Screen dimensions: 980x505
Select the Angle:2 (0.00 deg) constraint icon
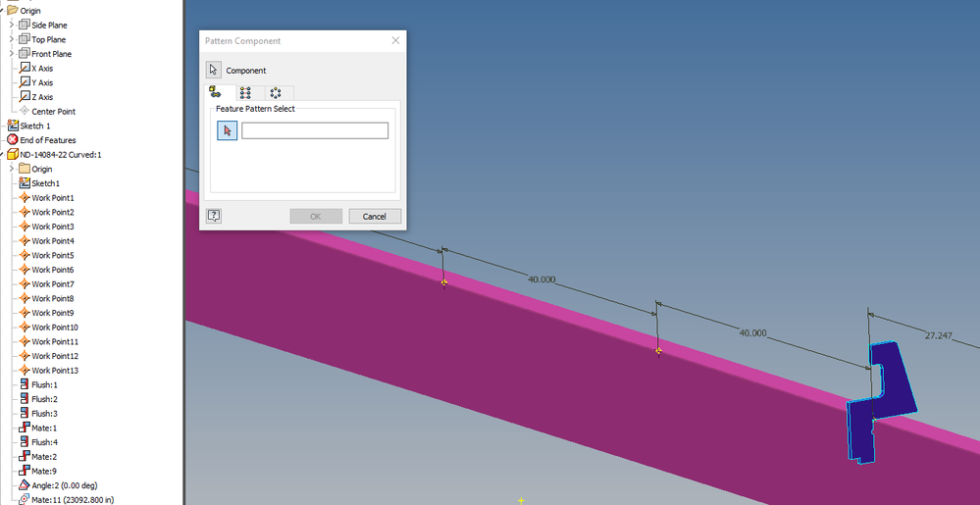pos(25,485)
